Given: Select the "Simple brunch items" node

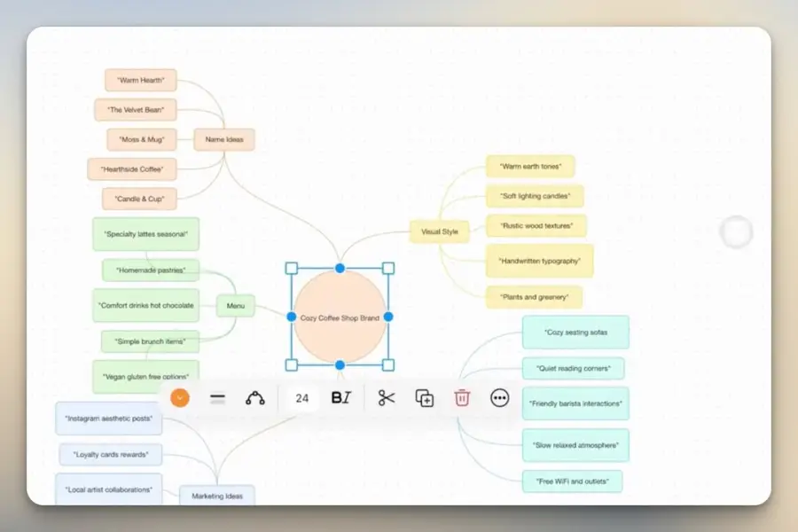Looking at the screenshot, I should click(x=150, y=341).
